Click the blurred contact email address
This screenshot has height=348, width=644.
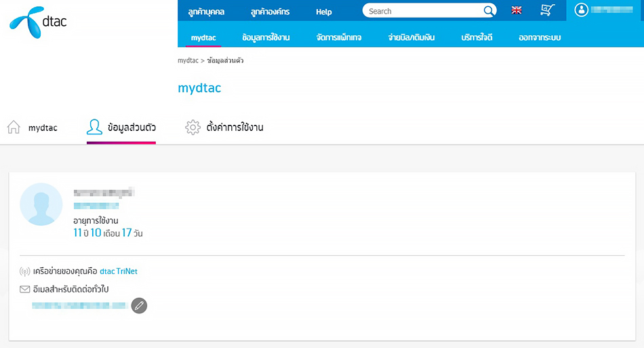click(80, 305)
